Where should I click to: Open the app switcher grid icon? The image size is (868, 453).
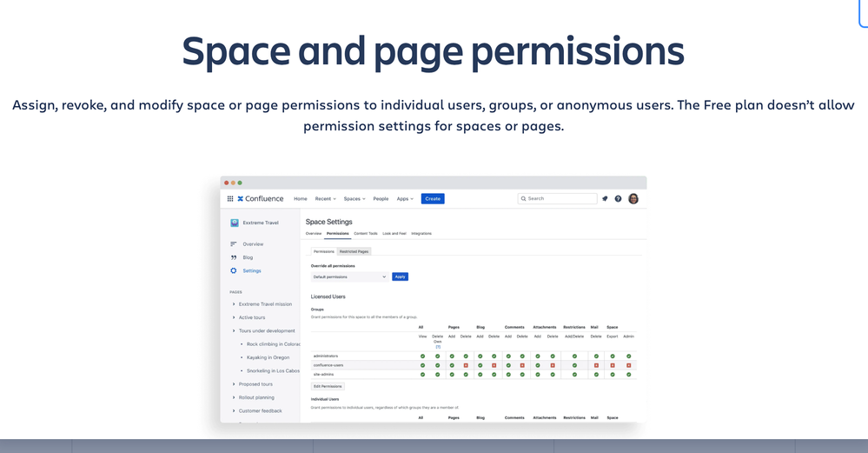(x=230, y=199)
